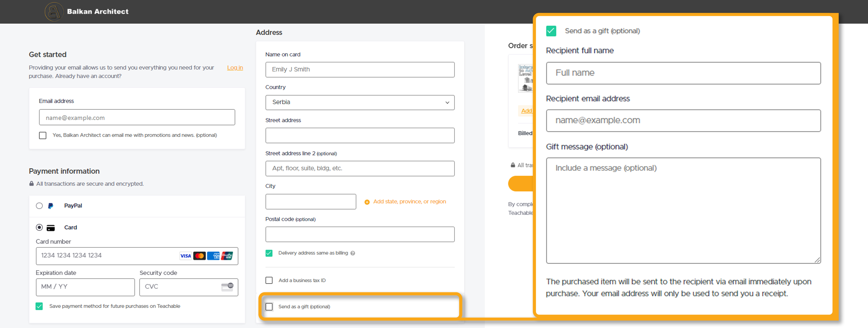Open the Country dropdown showing Serbia
868x328 pixels.
[360, 103]
